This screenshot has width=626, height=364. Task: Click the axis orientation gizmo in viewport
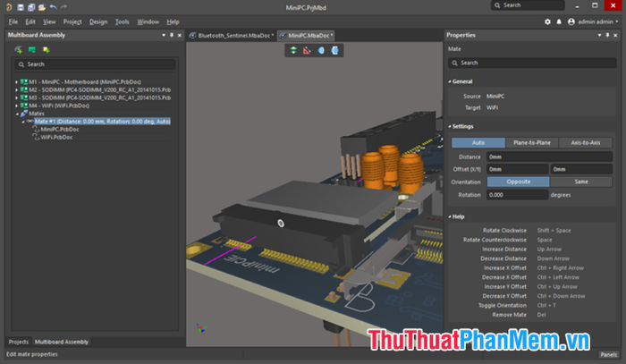click(201, 328)
